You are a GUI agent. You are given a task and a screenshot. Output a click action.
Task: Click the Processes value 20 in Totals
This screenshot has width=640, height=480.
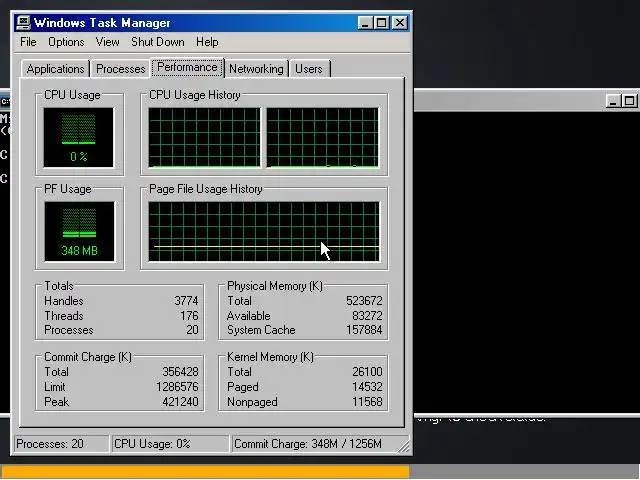tap(192, 330)
